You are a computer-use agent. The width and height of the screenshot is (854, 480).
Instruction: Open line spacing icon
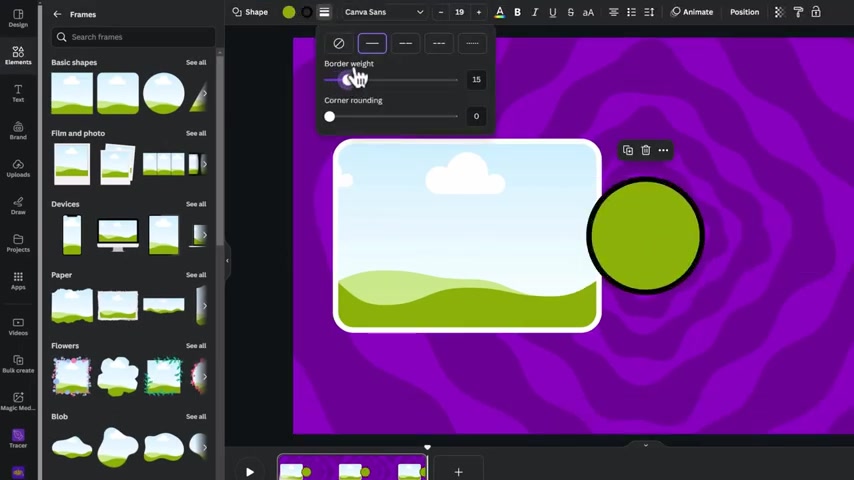click(x=649, y=12)
